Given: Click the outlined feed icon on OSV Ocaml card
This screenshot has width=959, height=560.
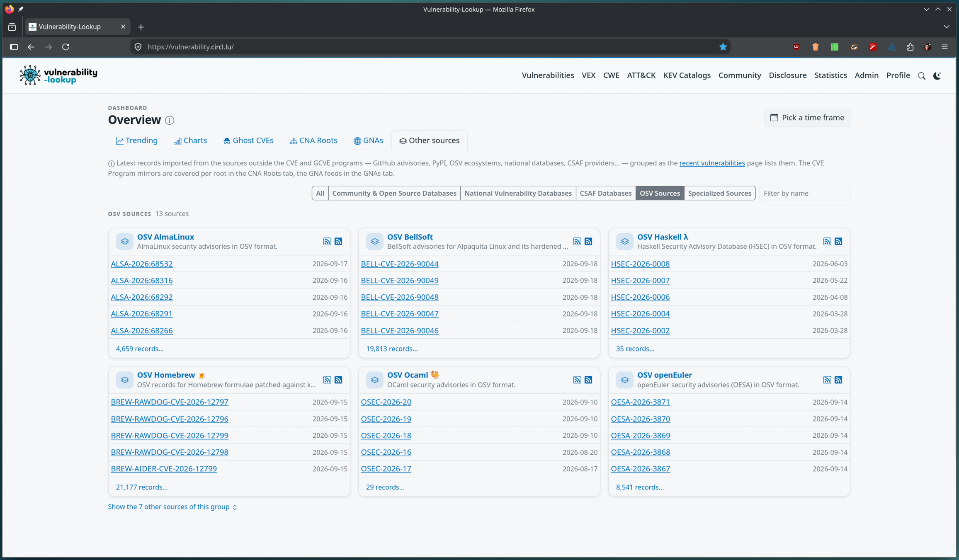Looking at the screenshot, I should pyautogui.click(x=577, y=380).
